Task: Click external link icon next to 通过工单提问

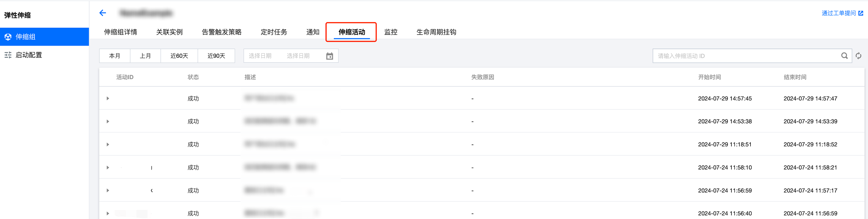Action: (861, 13)
